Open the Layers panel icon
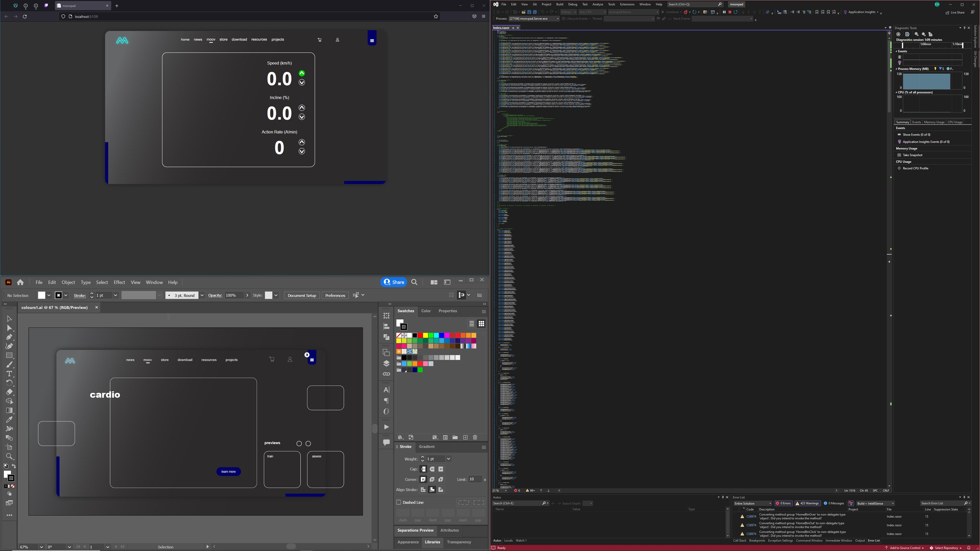 pos(386,363)
